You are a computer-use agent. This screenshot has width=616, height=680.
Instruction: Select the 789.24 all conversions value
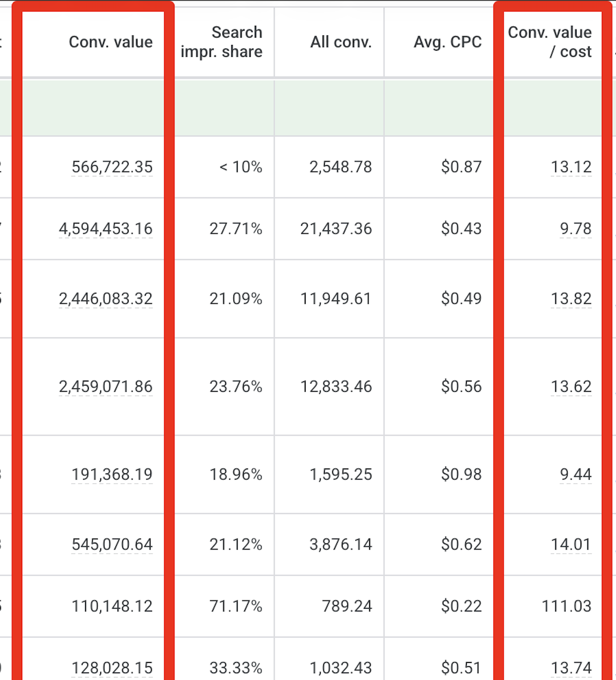[347, 606]
